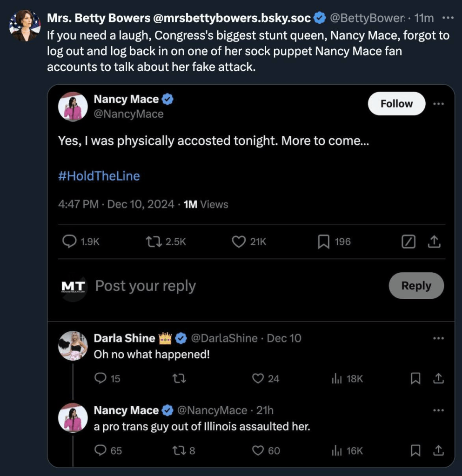View analytics on Darla Shine's reply

coord(337,378)
